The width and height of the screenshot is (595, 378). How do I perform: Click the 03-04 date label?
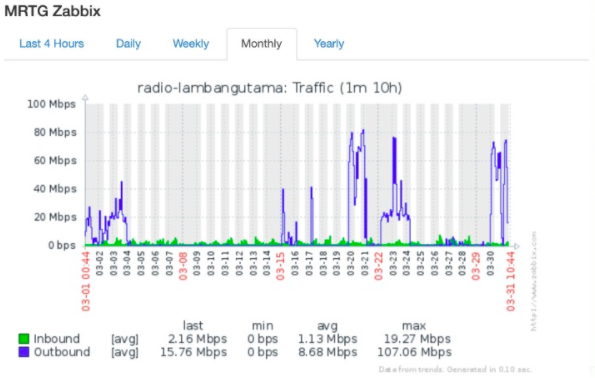point(127,263)
